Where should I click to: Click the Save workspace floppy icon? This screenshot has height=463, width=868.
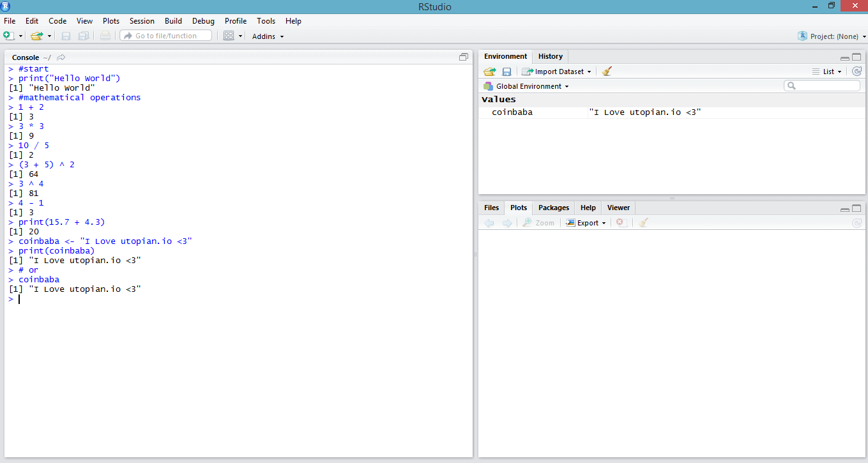tap(506, 72)
